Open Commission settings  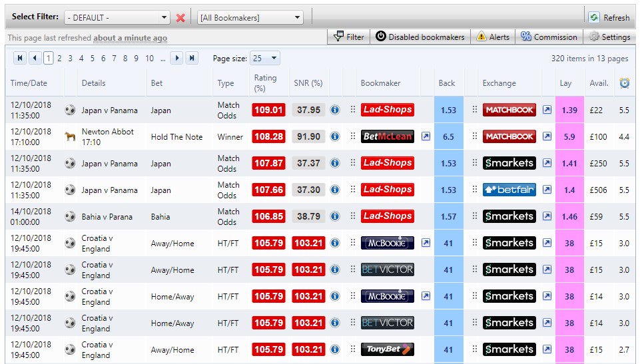pos(549,37)
